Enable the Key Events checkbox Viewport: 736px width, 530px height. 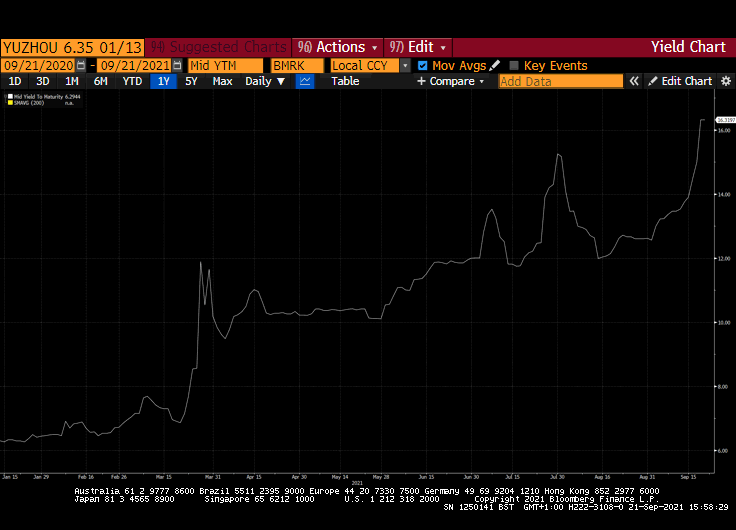tap(514, 65)
